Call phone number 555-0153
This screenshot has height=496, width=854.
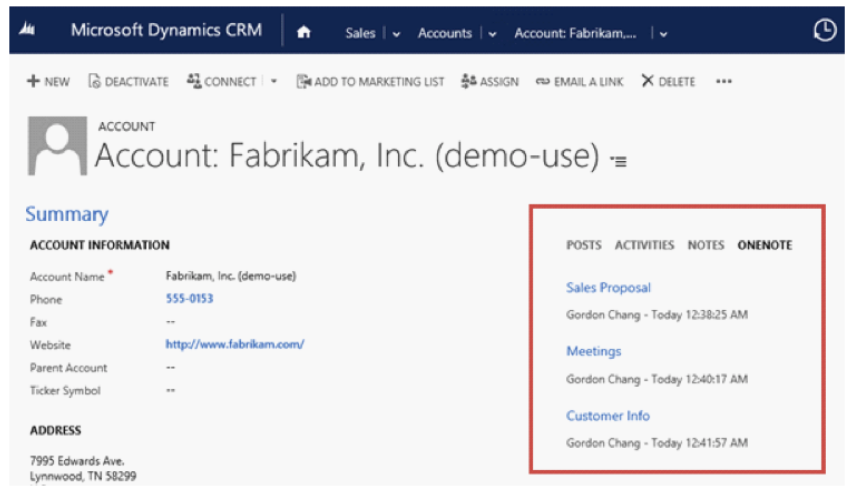pos(190,298)
